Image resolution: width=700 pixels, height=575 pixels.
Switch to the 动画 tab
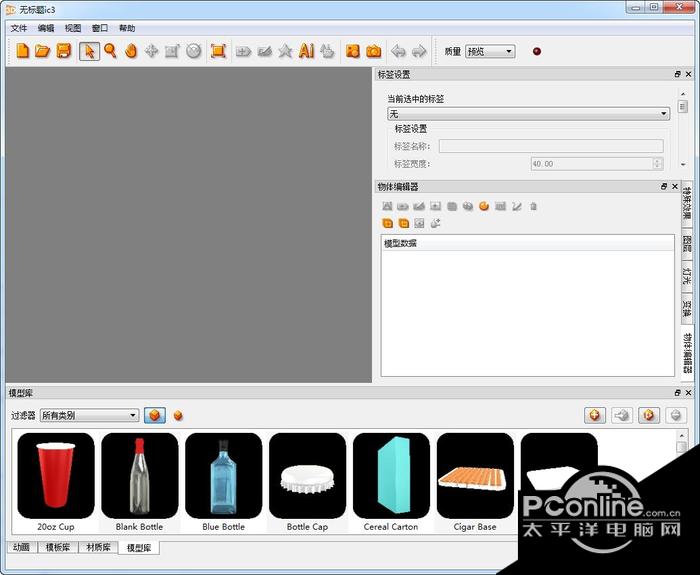[21, 547]
